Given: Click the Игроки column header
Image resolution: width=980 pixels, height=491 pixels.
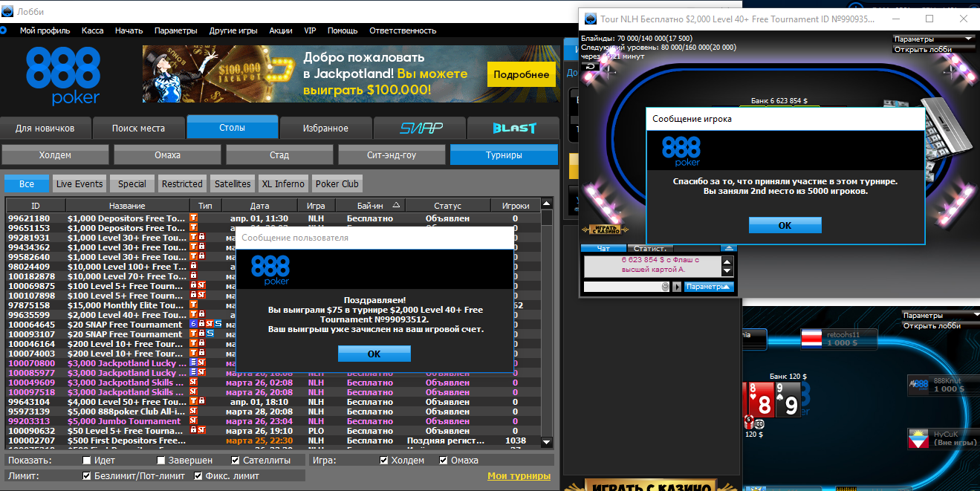Looking at the screenshot, I should coord(516,205).
